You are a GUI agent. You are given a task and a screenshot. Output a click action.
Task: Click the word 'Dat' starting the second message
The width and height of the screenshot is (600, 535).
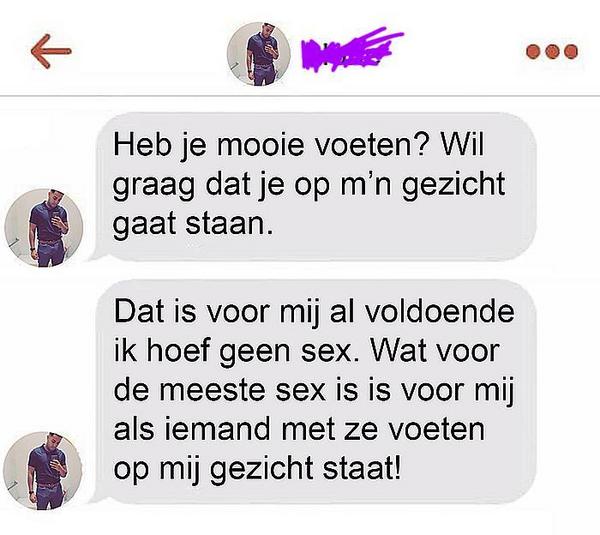tap(139, 312)
